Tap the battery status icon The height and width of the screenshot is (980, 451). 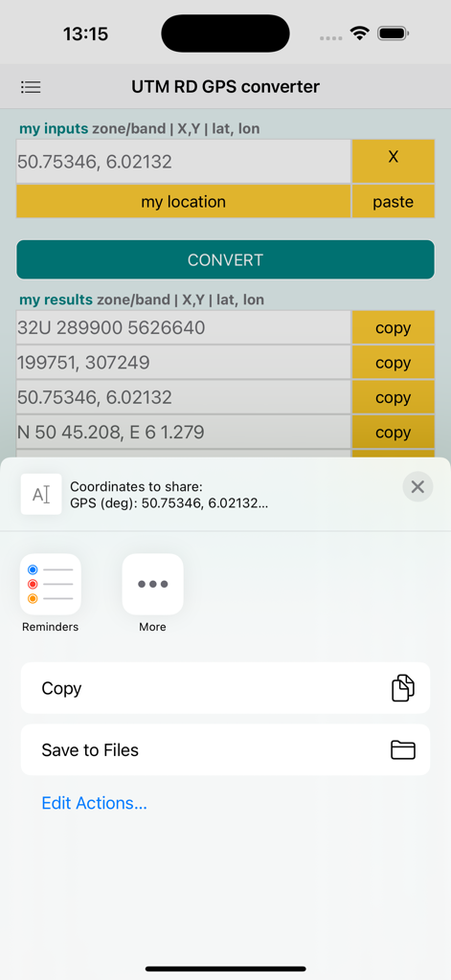394,33
